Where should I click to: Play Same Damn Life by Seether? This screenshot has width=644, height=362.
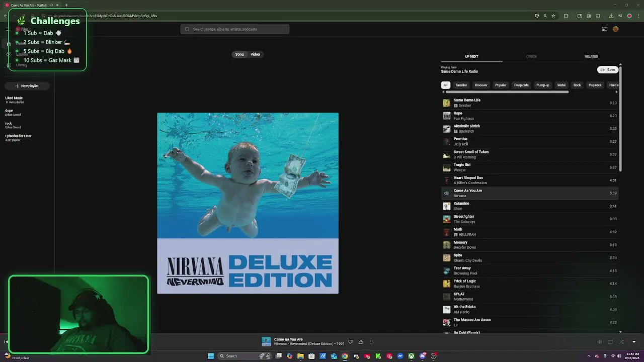coord(530,103)
